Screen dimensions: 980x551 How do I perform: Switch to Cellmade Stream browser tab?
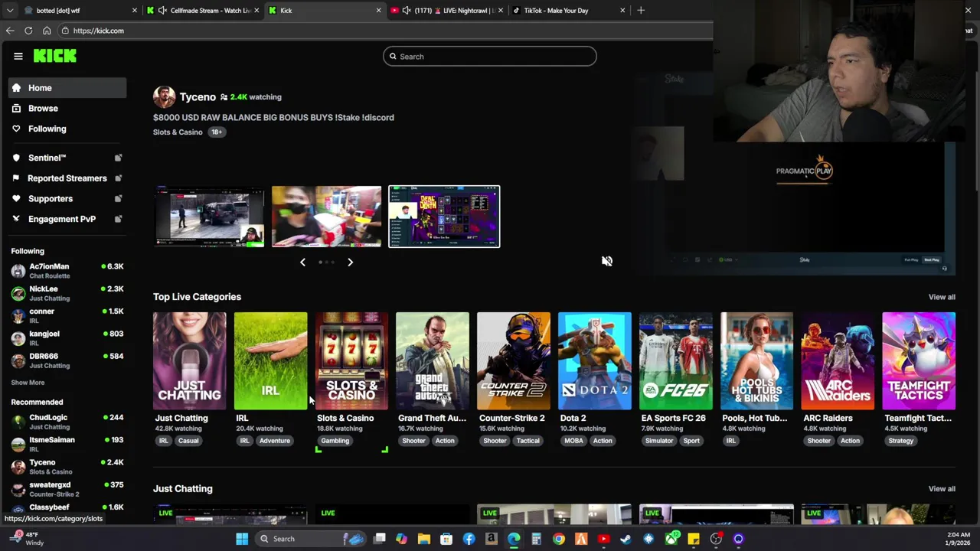203,11
